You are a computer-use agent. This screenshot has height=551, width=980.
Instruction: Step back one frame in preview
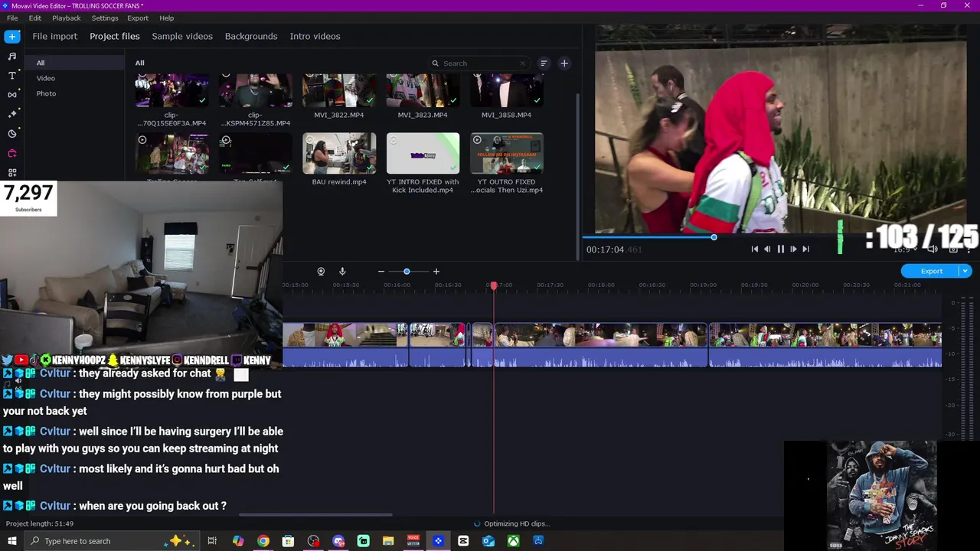click(x=767, y=249)
